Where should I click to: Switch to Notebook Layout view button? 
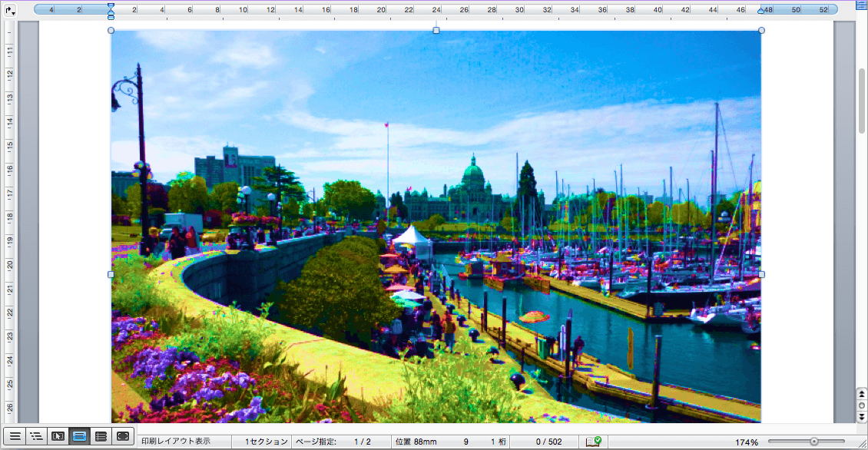tap(101, 436)
